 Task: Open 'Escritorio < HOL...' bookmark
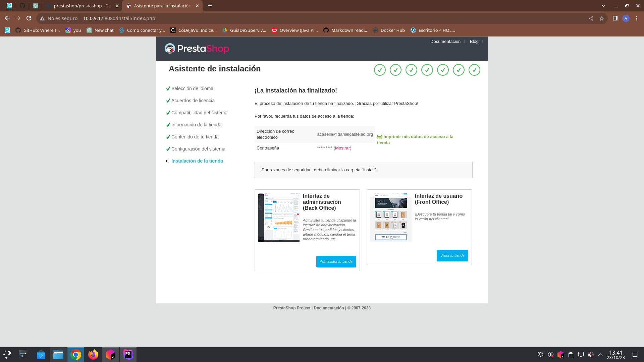coord(433,30)
